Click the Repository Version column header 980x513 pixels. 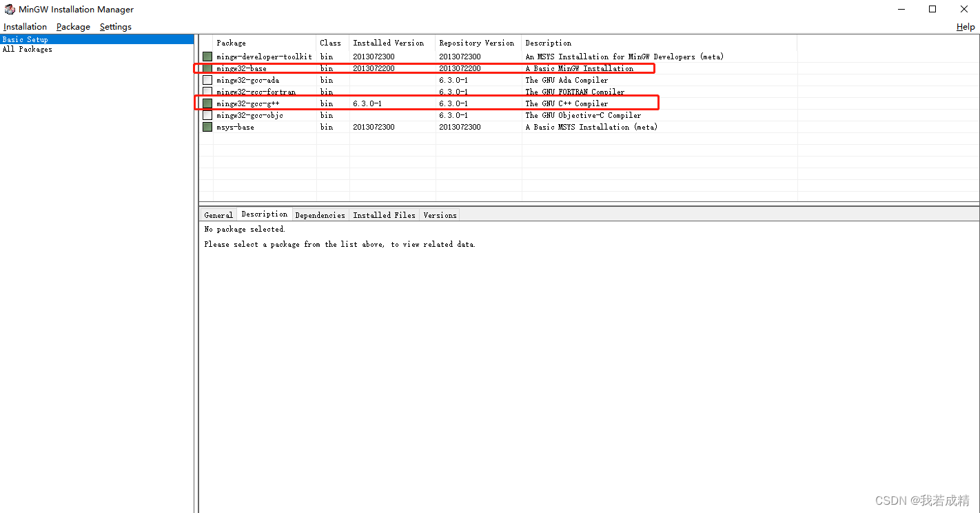478,43
